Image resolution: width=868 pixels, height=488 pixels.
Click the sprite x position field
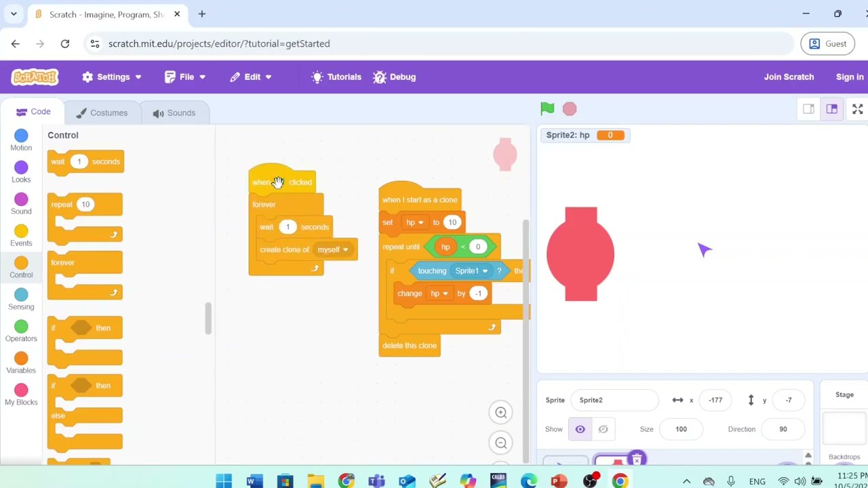(x=715, y=400)
